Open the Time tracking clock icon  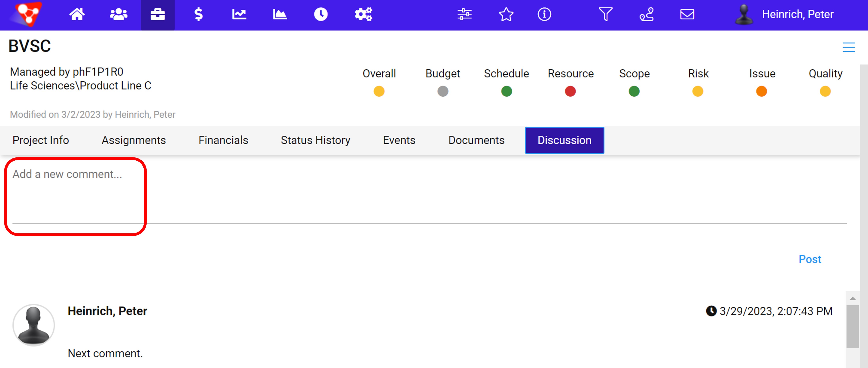(x=321, y=14)
